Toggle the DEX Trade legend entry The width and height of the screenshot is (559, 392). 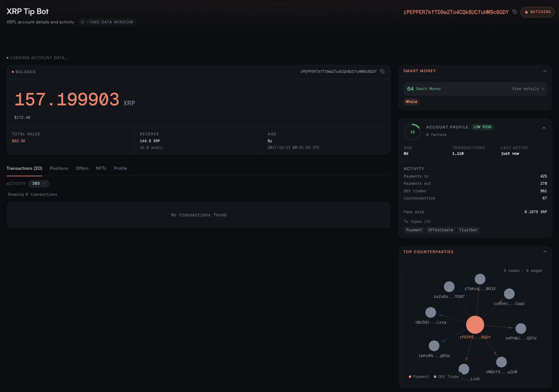pos(446,377)
